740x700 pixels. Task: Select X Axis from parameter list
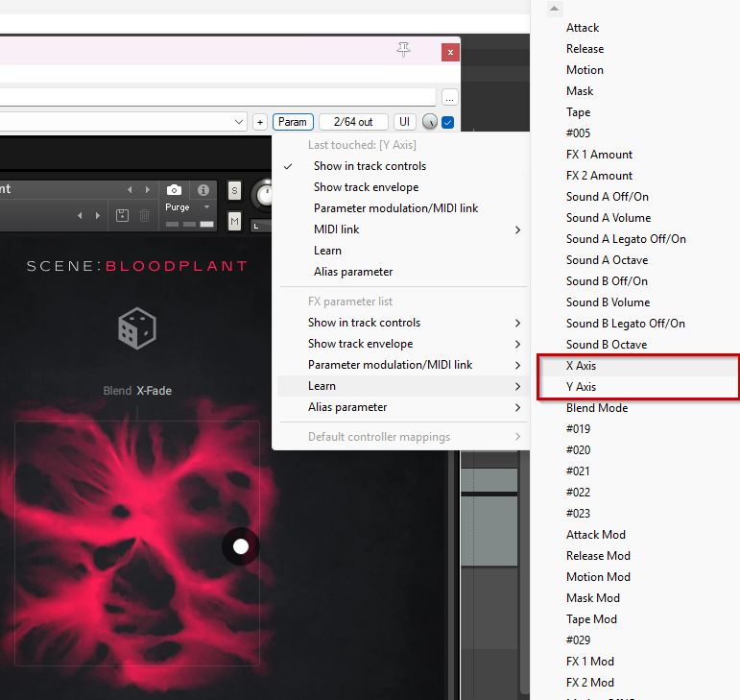[582, 366]
